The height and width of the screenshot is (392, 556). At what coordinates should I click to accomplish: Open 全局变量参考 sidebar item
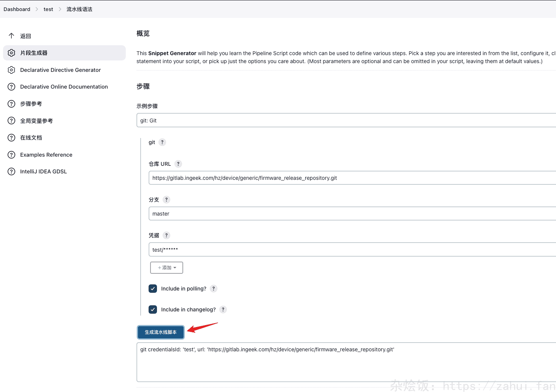[36, 121]
